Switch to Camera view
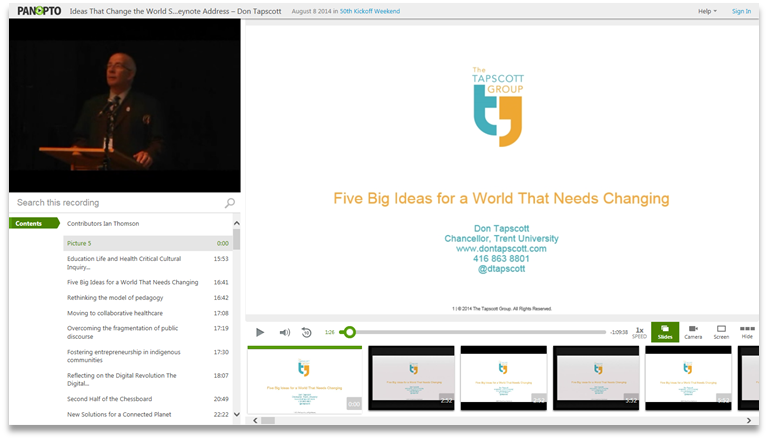768x440 pixels. pos(693,332)
